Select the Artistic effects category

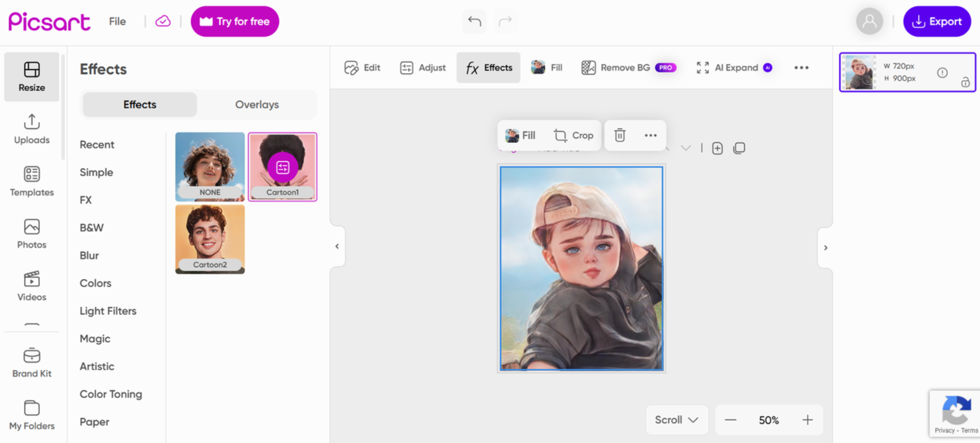(97, 367)
